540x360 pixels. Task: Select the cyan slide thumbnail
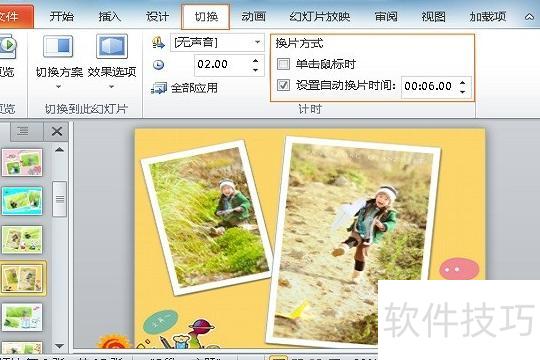[x=22, y=201]
